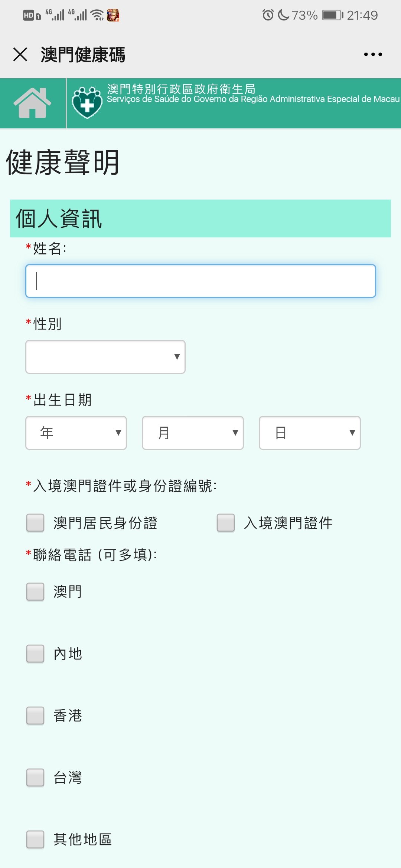401x868 pixels.
Task: Tap the battery indicator in status bar
Action: pyautogui.click(x=332, y=15)
